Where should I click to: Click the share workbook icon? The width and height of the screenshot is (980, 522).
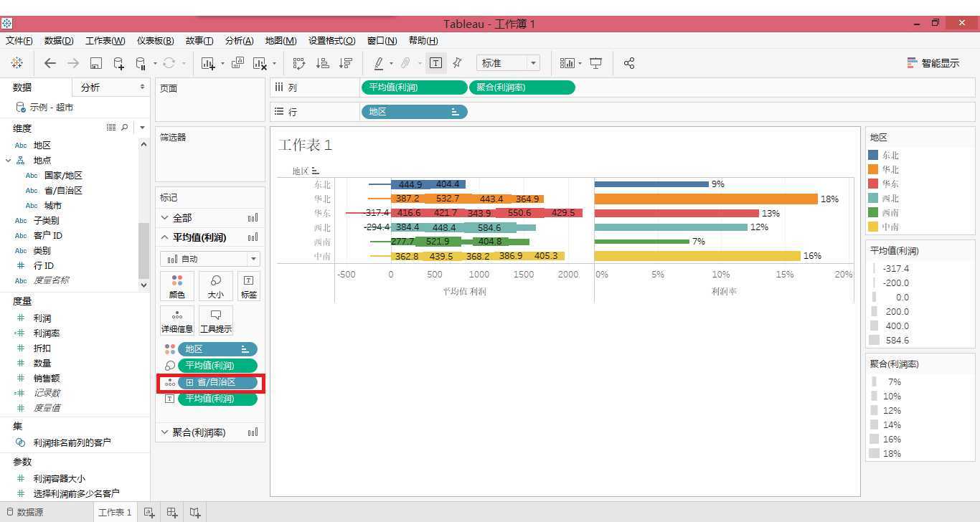629,63
